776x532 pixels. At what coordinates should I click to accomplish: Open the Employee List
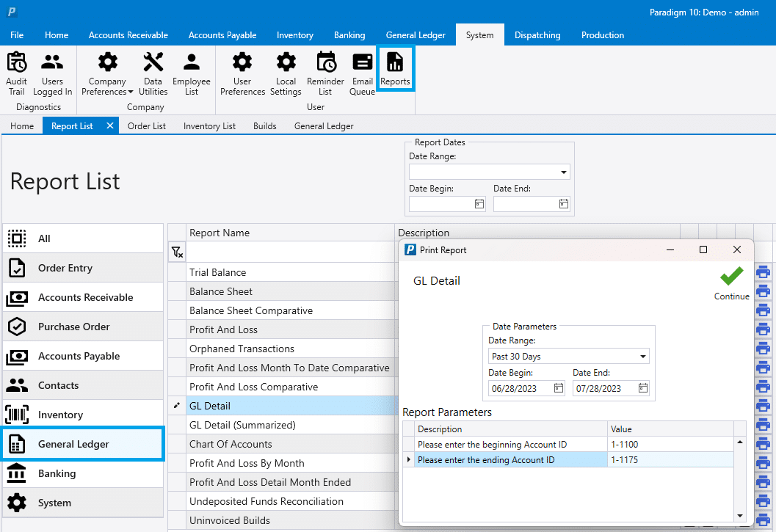[x=192, y=73]
